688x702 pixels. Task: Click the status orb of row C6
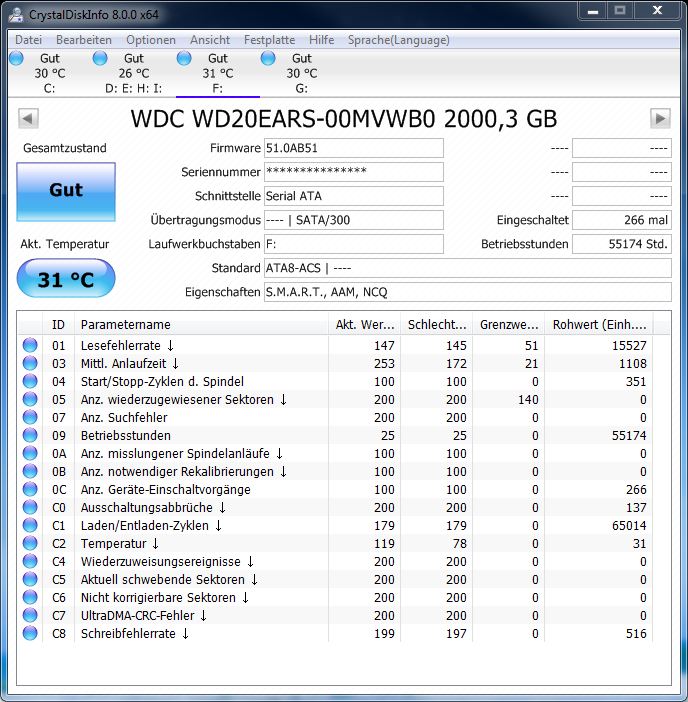click(x=30, y=597)
